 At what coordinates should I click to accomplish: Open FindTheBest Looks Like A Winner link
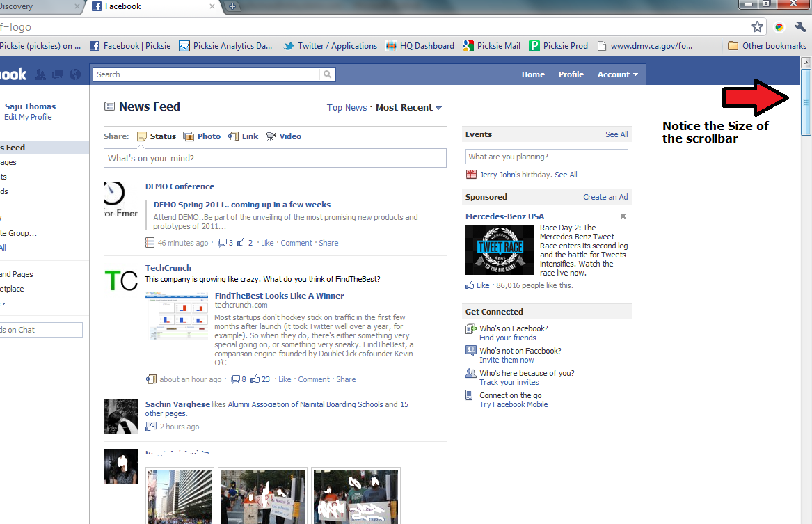pos(279,296)
